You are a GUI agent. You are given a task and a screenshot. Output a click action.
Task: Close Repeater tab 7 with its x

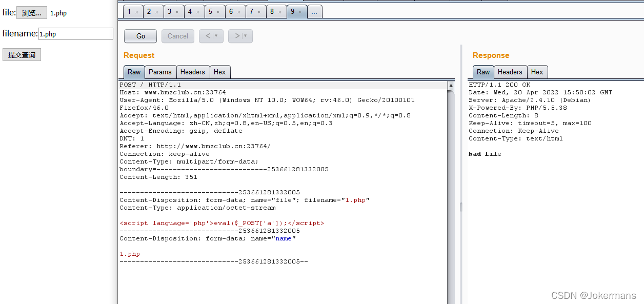259,12
